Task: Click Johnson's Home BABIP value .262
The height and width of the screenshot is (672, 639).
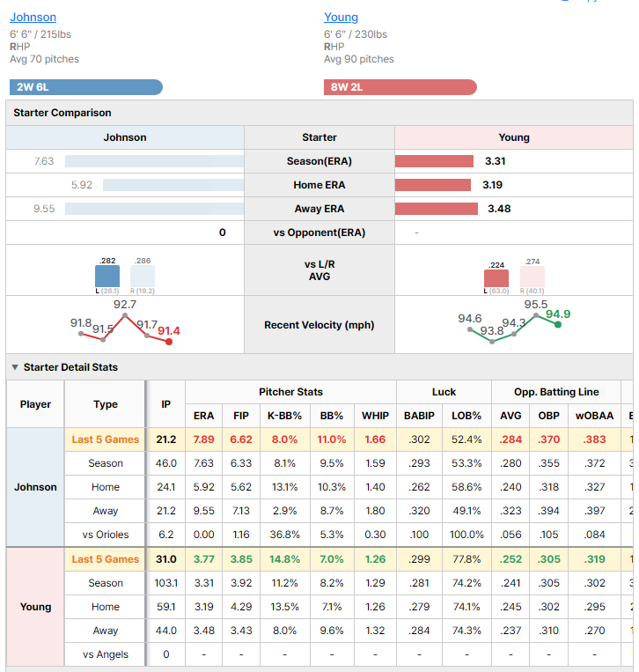Action: pyautogui.click(x=419, y=487)
